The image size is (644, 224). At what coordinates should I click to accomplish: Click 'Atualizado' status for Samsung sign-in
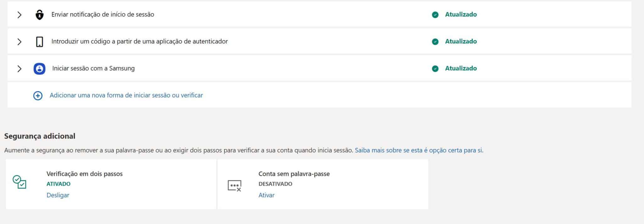point(461,68)
